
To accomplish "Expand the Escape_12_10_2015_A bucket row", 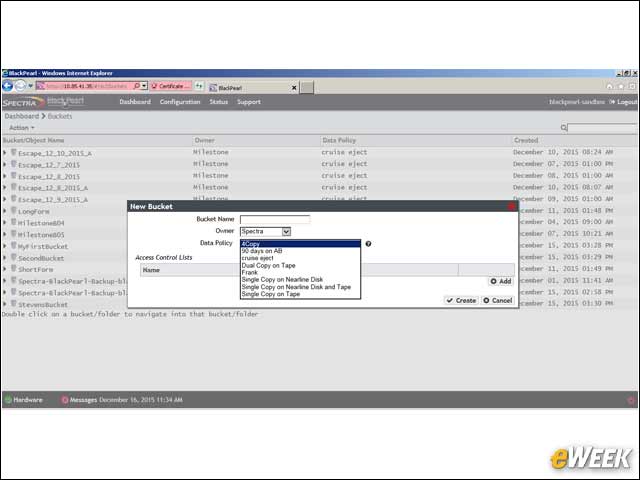I will click(4, 153).
